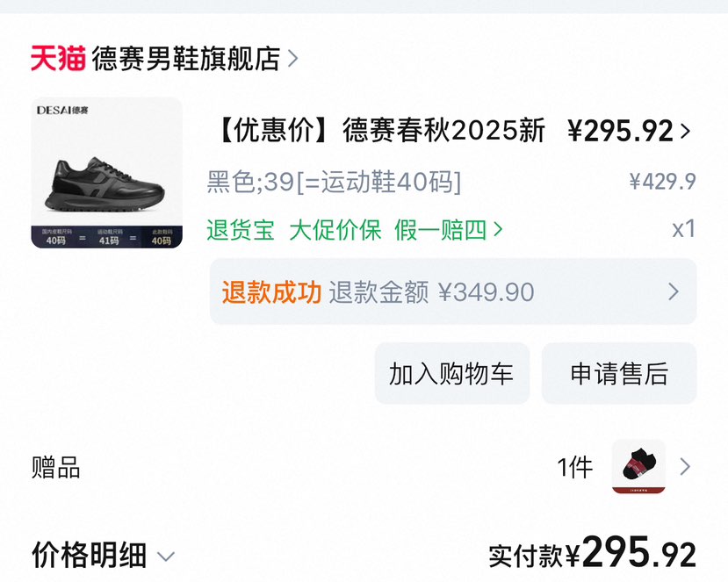The width and height of the screenshot is (728, 582).
Task: Tap the 加入购物车 button
Action: (x=451, y=374)
